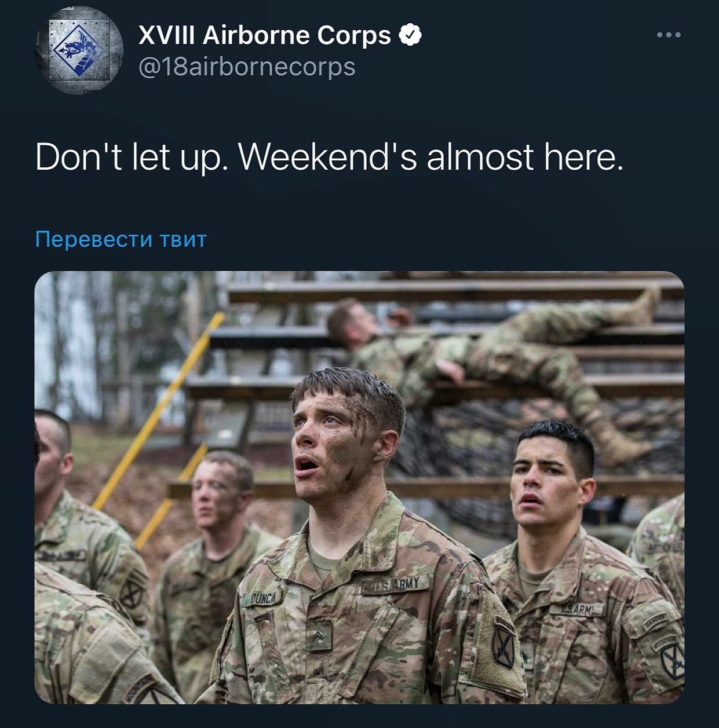Open the @18airbornecorps handle link

coord(247,67)
